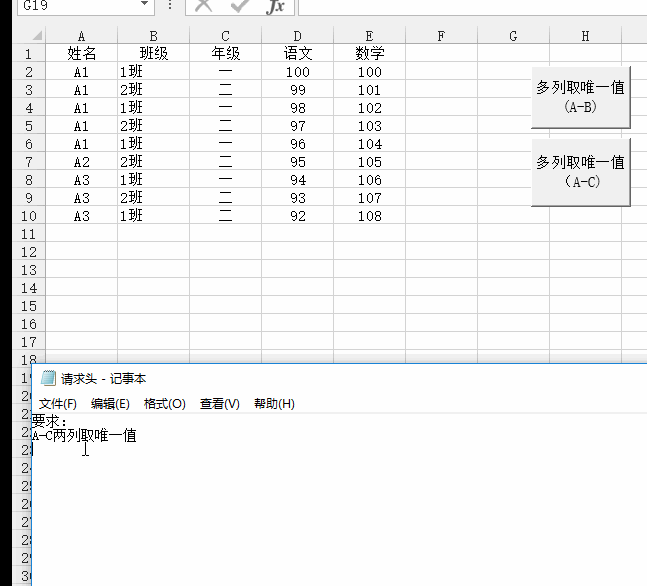This screenshot has width=647, height=586.
Task: Open the 查看(V) menu in Notepad
Action: [x=220, y=404]
